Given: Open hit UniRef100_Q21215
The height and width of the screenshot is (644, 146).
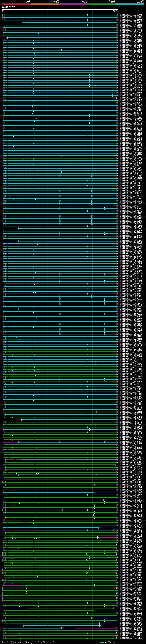Looking at the screenshot, I should pos(131,434).
